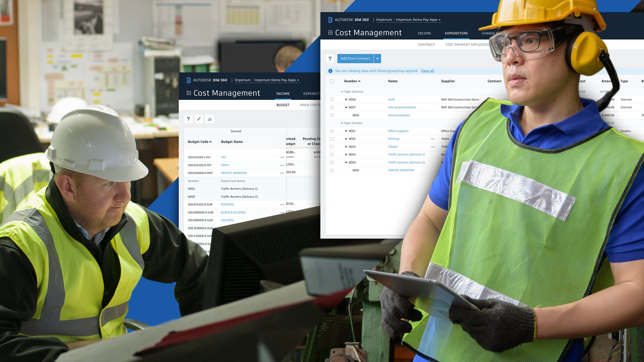
Task: Open the chart icon in Budget toolbar
Action: tap(210, 119)
